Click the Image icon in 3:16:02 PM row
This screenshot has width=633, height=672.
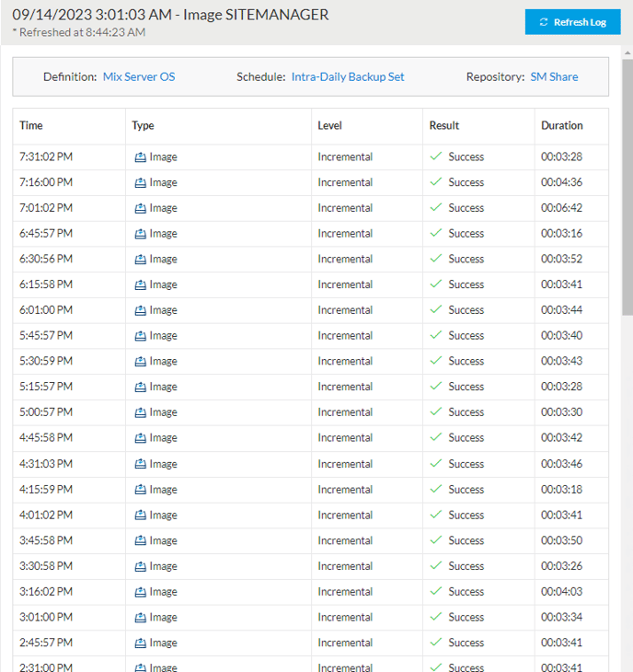[141, 592]
